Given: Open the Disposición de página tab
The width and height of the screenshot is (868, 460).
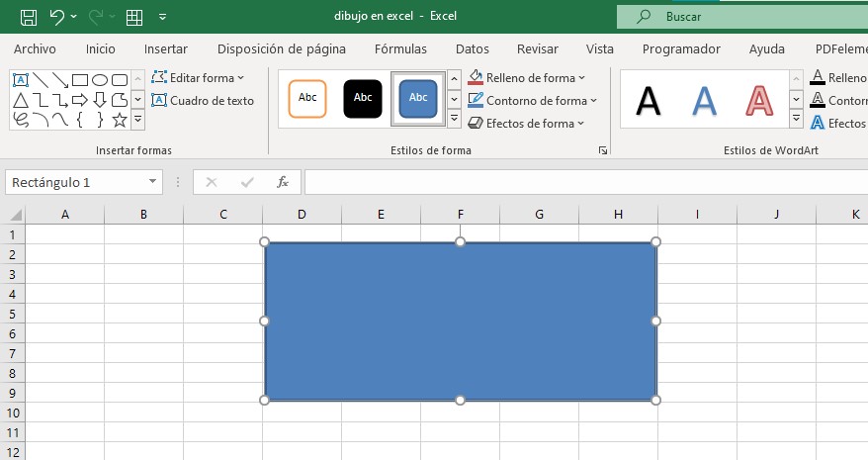Looking at the screenshot, I should tap(282, 49).
